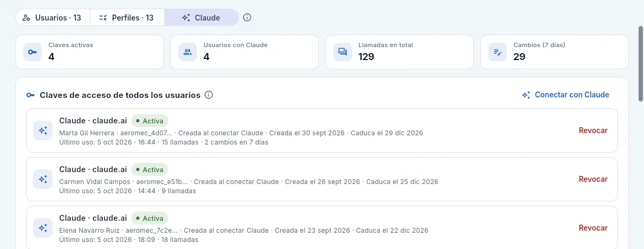Click the vertical page scrollbar
The height and width of the screenshot is (249, 644).
click(641, 63)
